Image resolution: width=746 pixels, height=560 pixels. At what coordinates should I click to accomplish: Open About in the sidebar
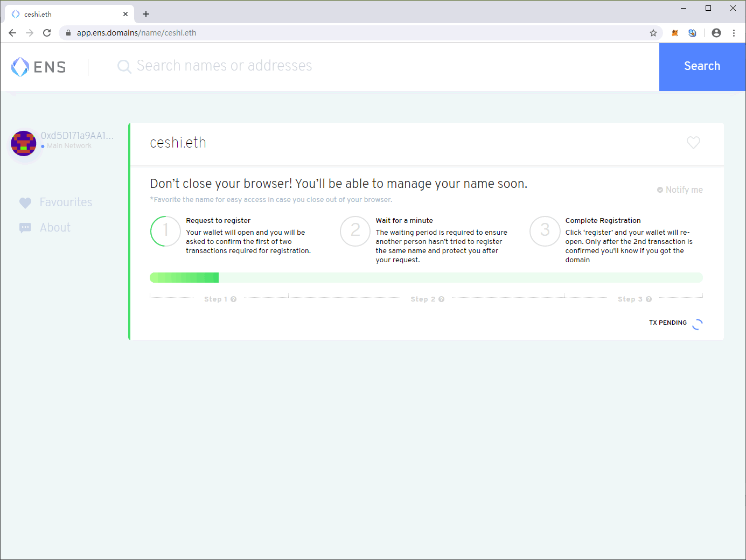point(45,228)
